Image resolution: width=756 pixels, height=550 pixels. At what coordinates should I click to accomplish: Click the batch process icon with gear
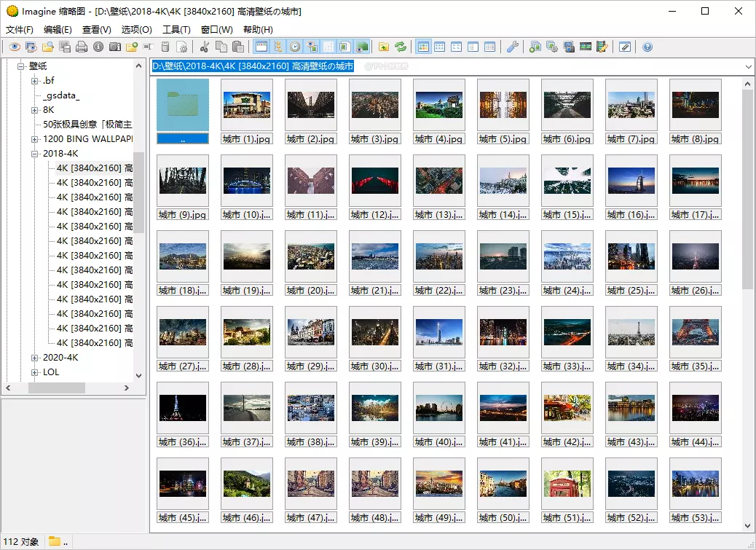[x=552, y=47]
